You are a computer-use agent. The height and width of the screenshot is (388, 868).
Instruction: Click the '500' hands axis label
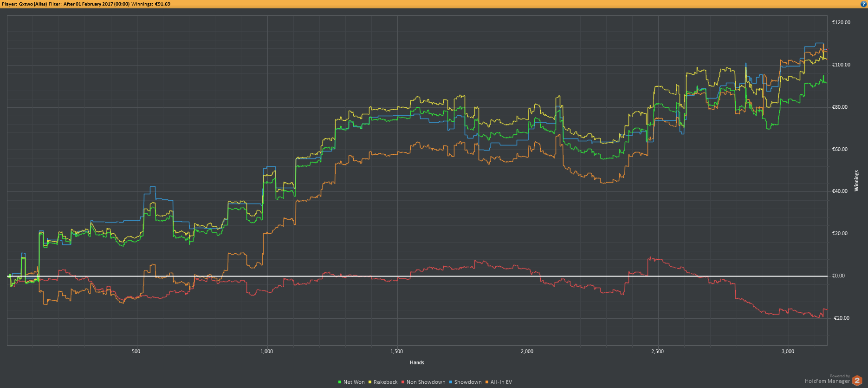click(x=136, y=351)
